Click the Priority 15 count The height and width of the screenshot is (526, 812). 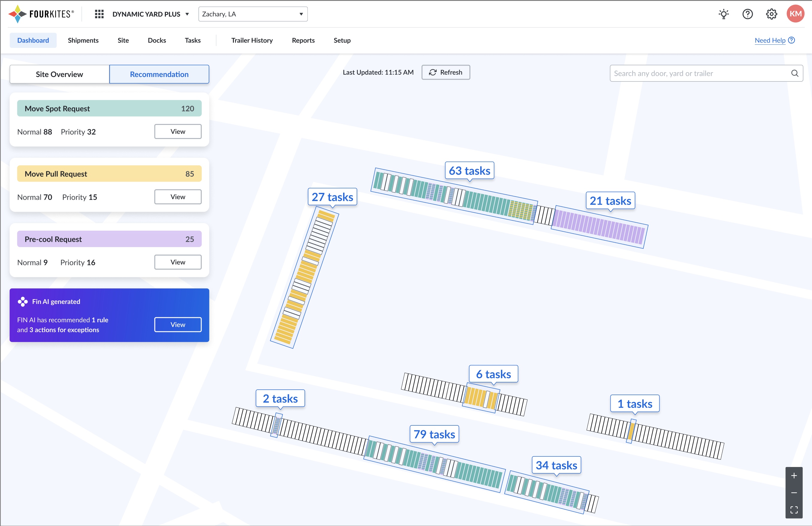click(x=80, y=197)
